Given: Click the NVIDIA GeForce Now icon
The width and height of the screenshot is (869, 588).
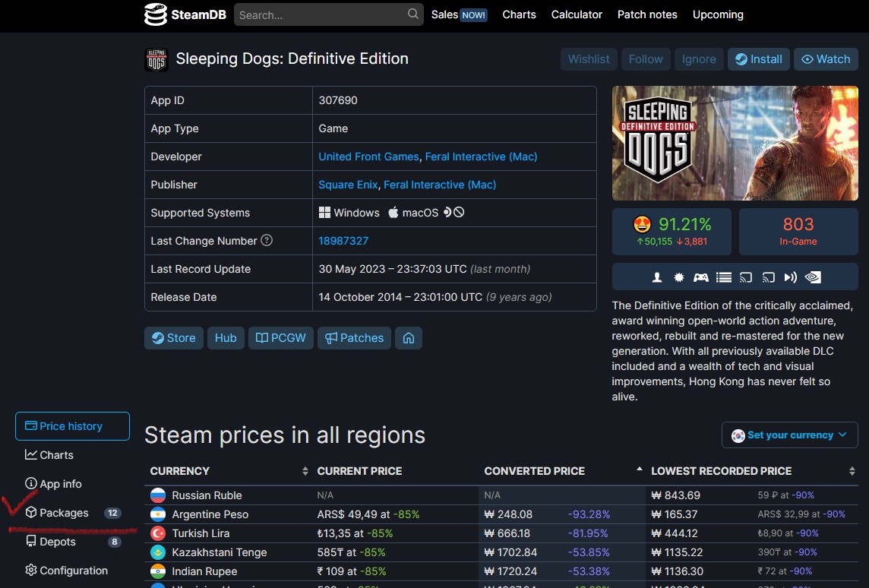Looking at the screenshot, I should (x=813, y=277).
